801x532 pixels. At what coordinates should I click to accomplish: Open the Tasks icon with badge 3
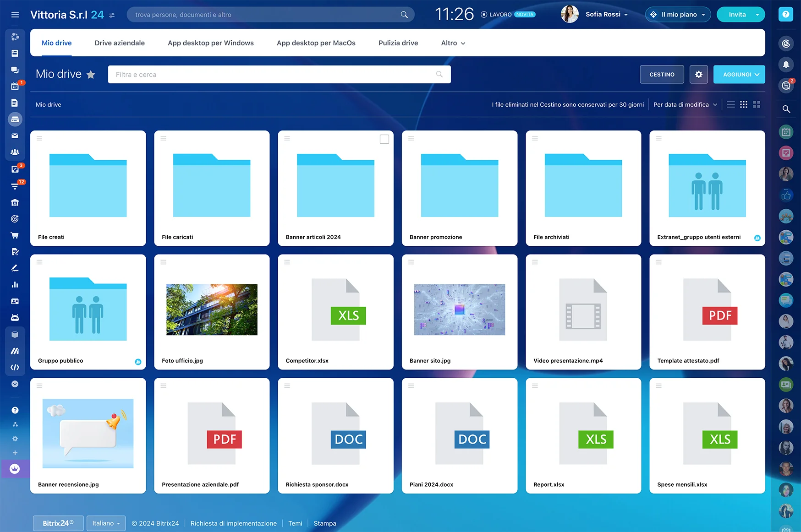pos(15,169)
